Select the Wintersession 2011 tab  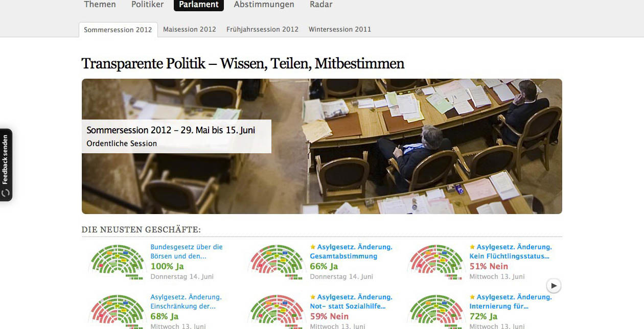pos(340,29)
